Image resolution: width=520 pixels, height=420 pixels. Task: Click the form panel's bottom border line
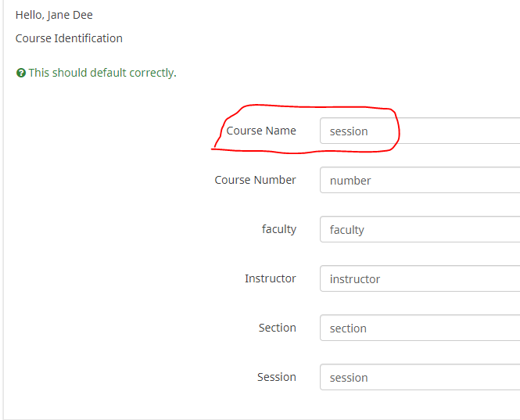coord(235,418)
